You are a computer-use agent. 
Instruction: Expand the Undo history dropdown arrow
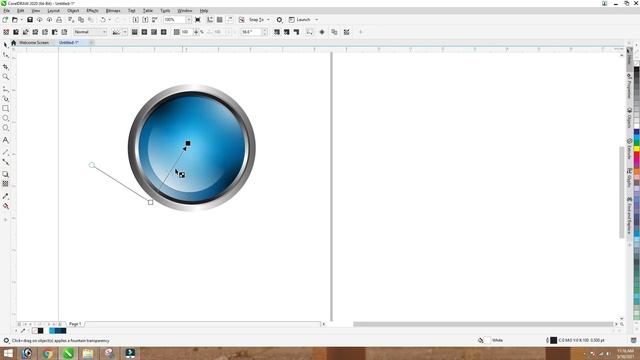pyautogui.click(x=109, y=20)
